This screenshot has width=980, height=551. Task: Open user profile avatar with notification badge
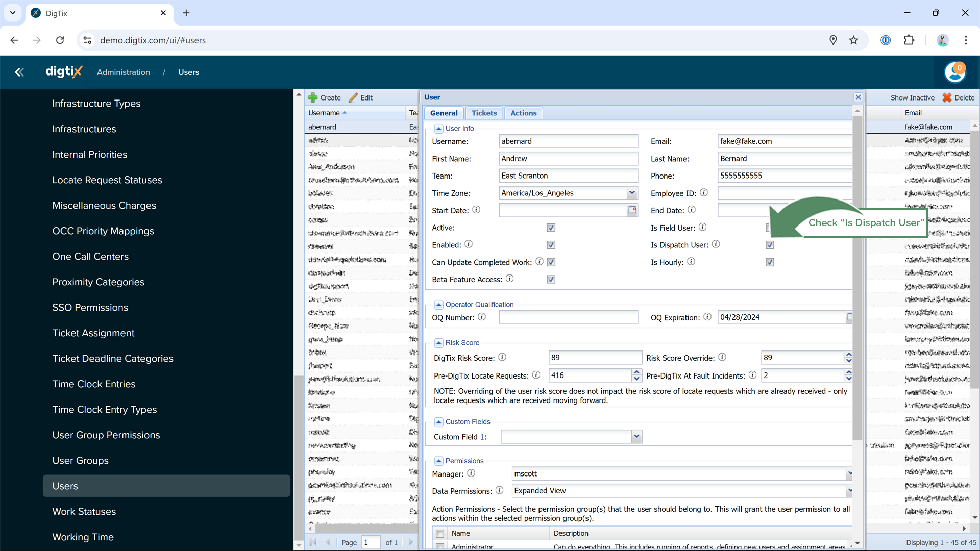click(x=954, y=72)
